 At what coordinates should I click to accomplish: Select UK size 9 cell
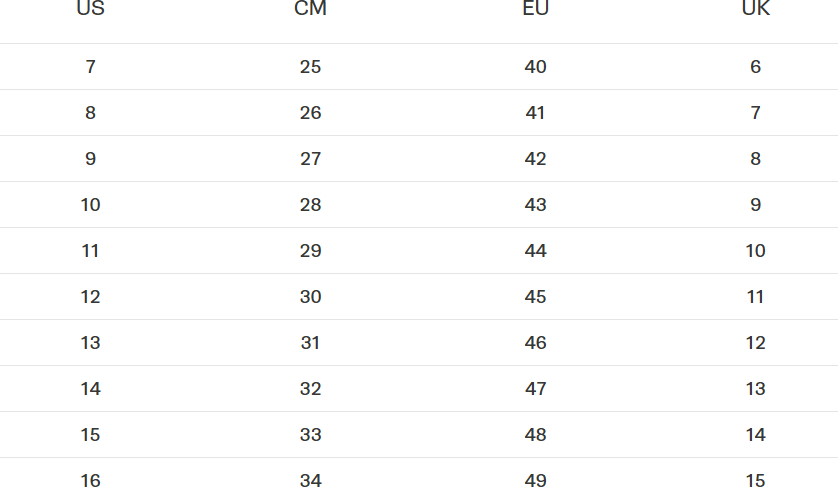point(755,205)
